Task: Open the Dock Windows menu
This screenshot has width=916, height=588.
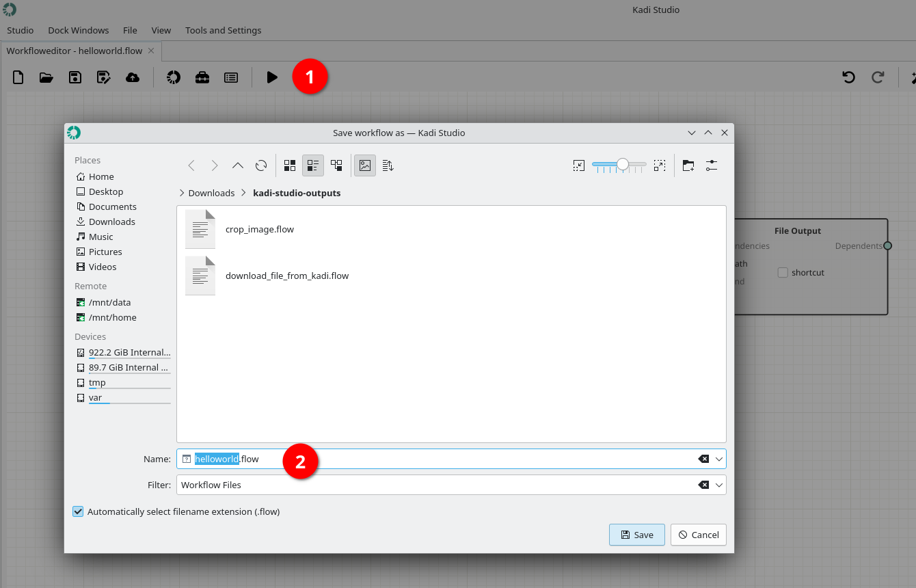Action: (79, 30)
